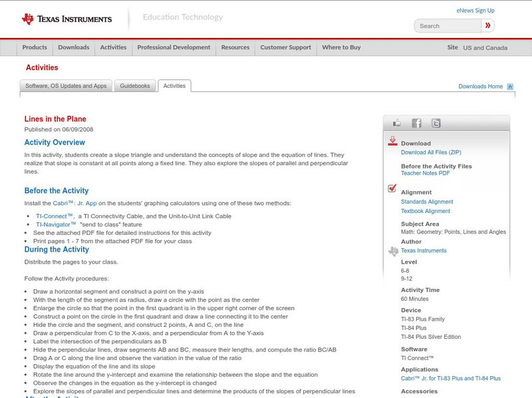Click the Distribute the pages to your class text

coord(71,262)
